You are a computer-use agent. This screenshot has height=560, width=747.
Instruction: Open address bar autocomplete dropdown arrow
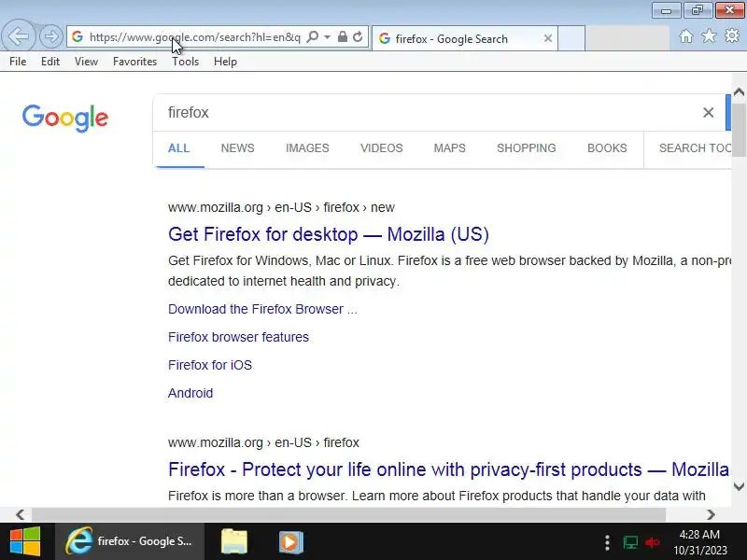(328, 36)
